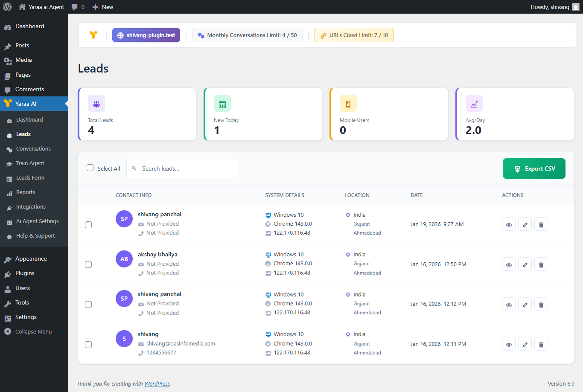583x392 pixels.
Task: Click the Export CSV button
Action: pyautogui.click(x=534, y=168)
